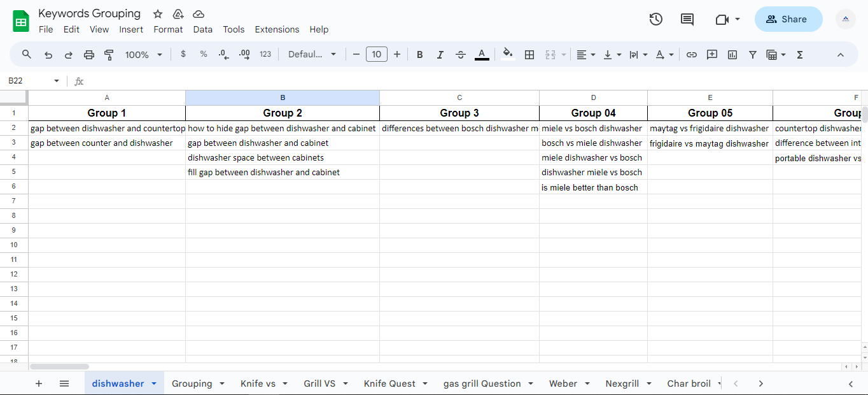Image resolution: width=868 pixels, height=395 pixels.
Task: Hide the menus with the collapse chevron
Action: tap(841, 55)
